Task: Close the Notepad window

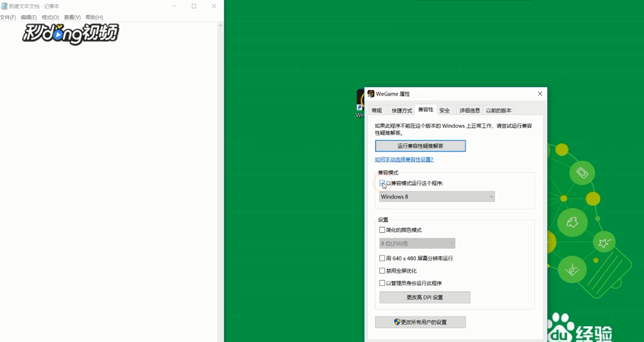Action: click(x=214, y=6)
